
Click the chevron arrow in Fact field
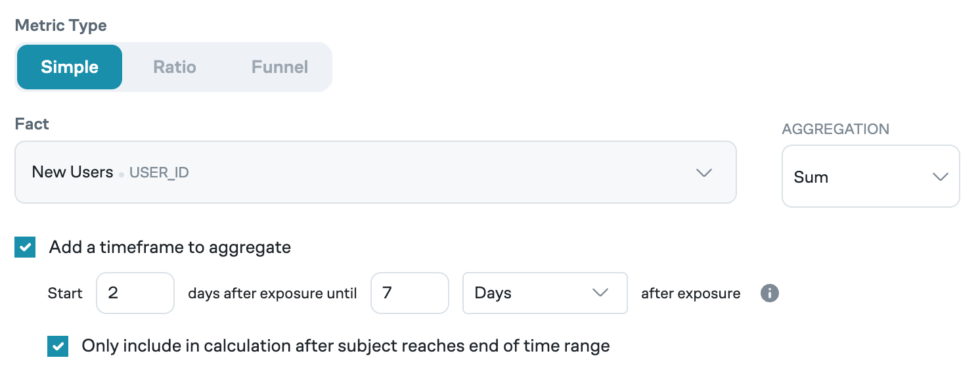[x=703, y=172]
